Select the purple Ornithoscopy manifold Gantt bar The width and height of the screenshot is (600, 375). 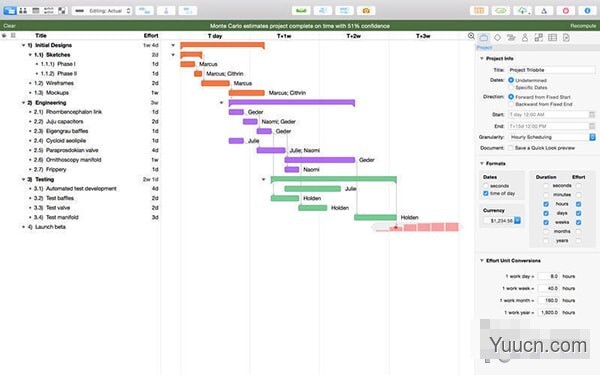(320, 160)
